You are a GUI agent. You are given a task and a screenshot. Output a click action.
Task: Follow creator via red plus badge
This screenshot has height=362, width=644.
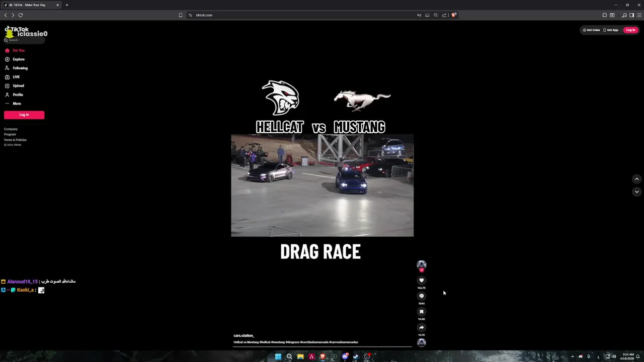[x=422, y=270]
